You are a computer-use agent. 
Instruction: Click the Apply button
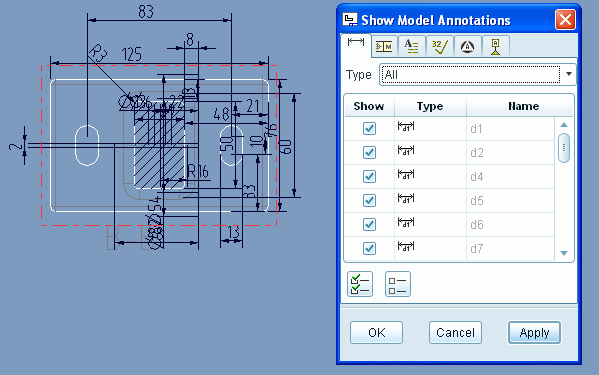click(x=534, y=333)
